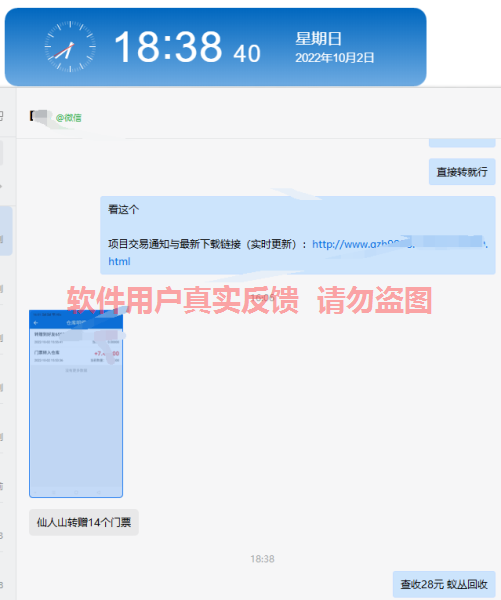Select the 查收28元 蚁丛回收 message bubble

pyautogui.click(x=444, y=584)
